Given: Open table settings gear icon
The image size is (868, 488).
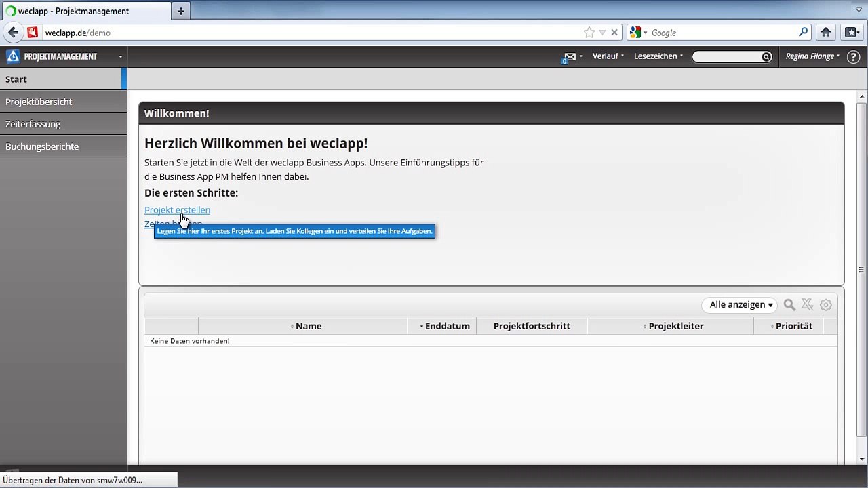Looking at the screenshot, I should (825, 305).
